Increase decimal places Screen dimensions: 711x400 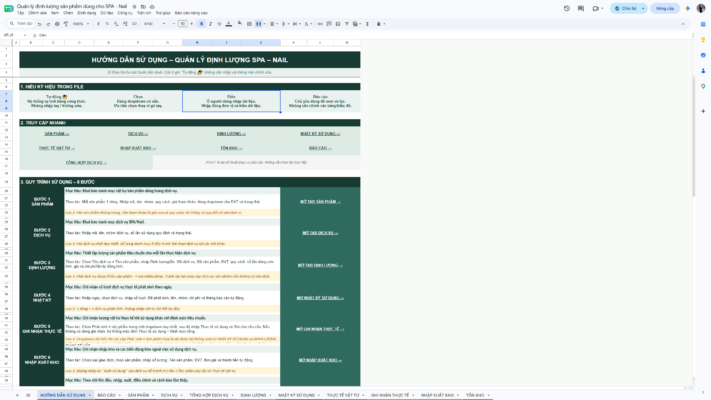click(x=125, y=24)
